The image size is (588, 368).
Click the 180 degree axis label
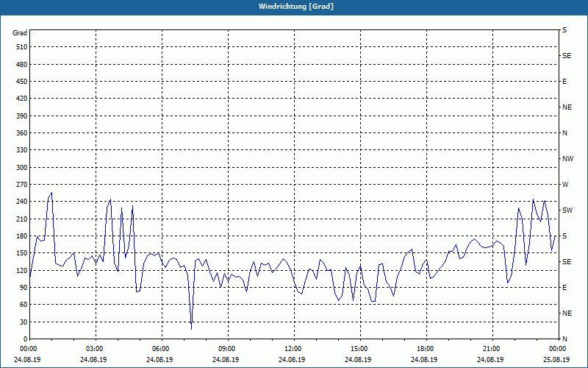tap(23, 236)
